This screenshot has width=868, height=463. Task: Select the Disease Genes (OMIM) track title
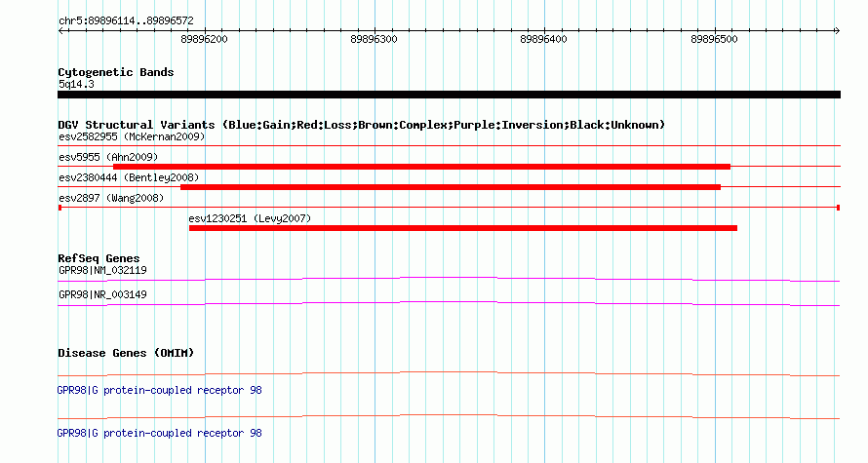click(x=126, y=353)
